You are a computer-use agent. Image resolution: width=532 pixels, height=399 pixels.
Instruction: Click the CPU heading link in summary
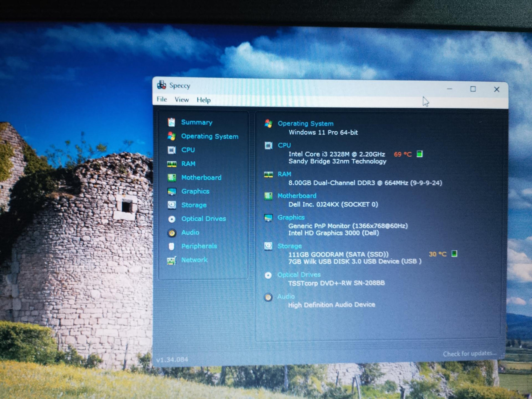[284, 145]
